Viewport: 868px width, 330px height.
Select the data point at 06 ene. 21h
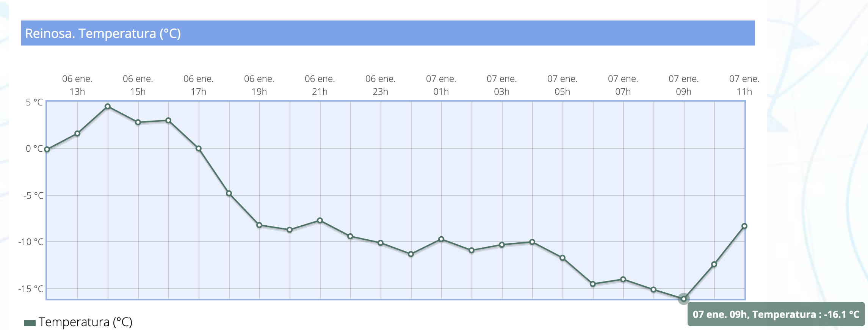coord(320,220)
